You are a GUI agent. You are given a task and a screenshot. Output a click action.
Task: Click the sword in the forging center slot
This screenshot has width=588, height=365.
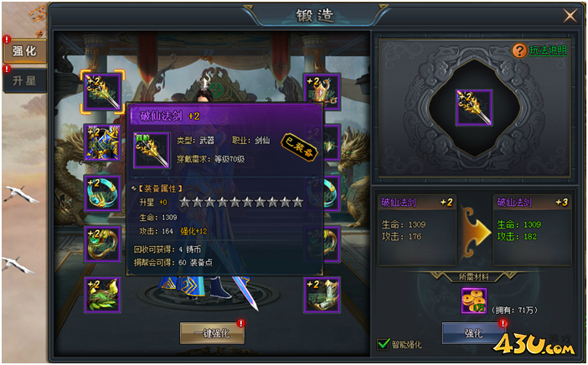pos(474,107)
